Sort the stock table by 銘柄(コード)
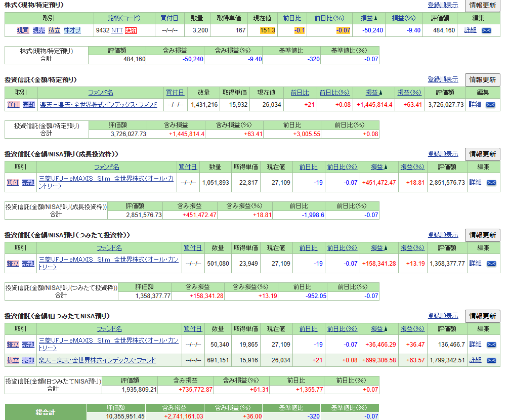509x420 pixels. coord(124,19)
